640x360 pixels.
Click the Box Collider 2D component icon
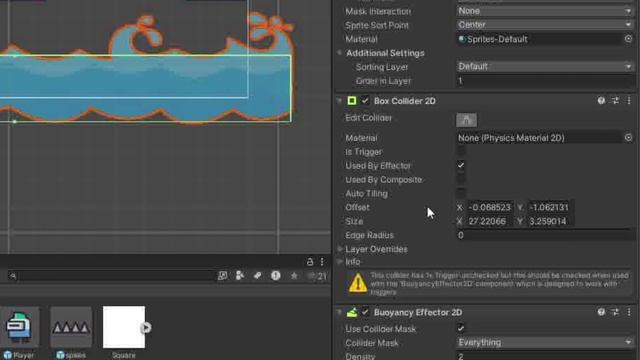point(351,101)
